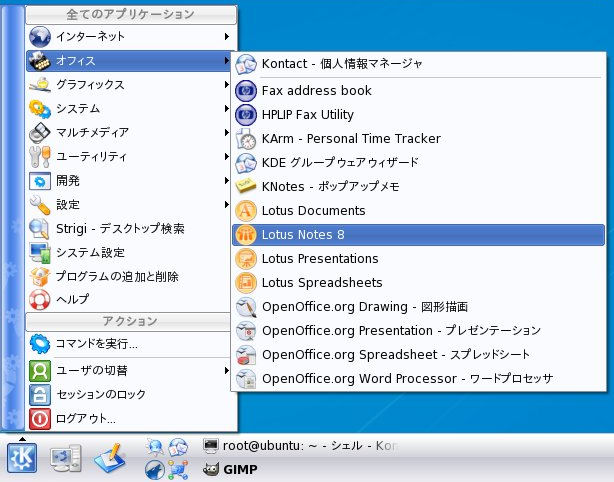The height and width of the screenshot is (482, 614).
Task: Click the セッションのロック padlock icon
Action: [x=40, y=395]
